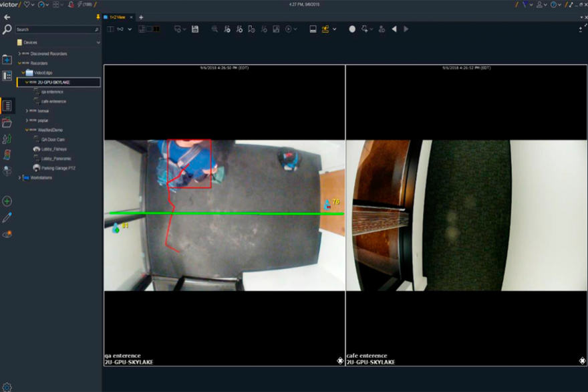588x392 pixels.
Task: Open the sidebar search magnifier icon
Action: (x=7, y=29)
